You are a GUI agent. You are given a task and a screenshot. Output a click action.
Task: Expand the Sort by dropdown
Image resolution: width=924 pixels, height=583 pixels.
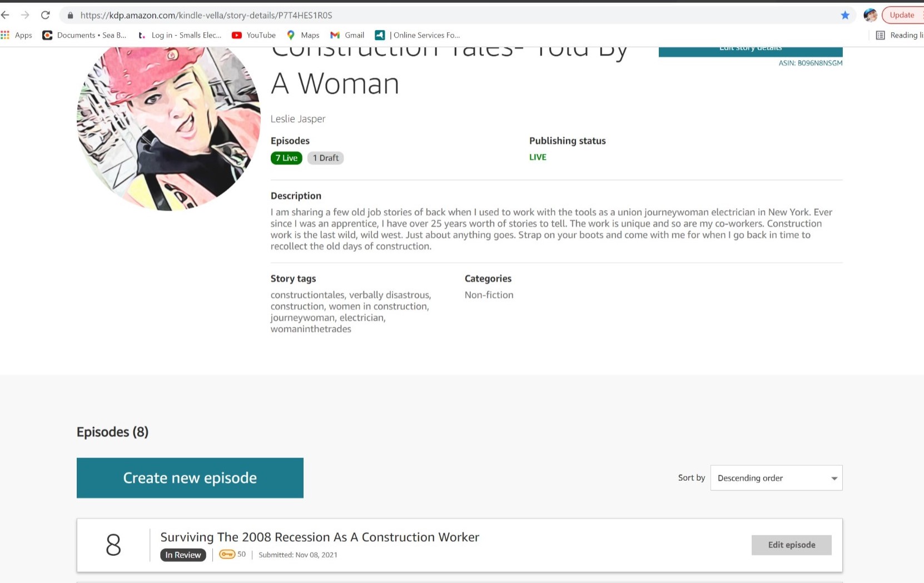[776, 478]
